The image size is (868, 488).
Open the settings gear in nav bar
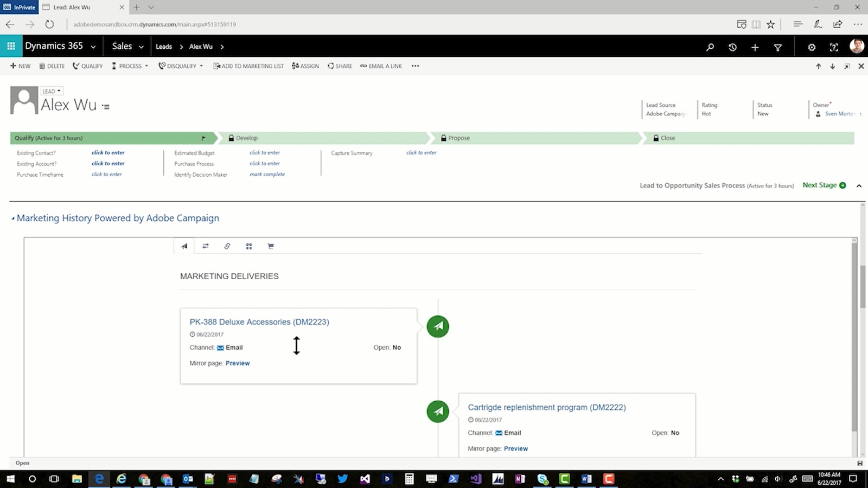click(x=812, y=47)
